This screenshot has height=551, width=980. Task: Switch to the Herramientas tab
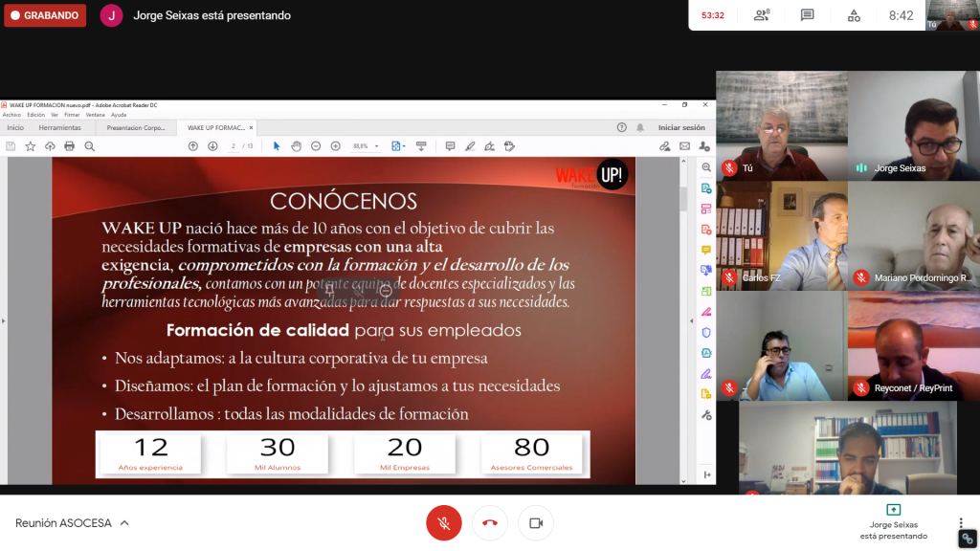(x=60, y=127)
